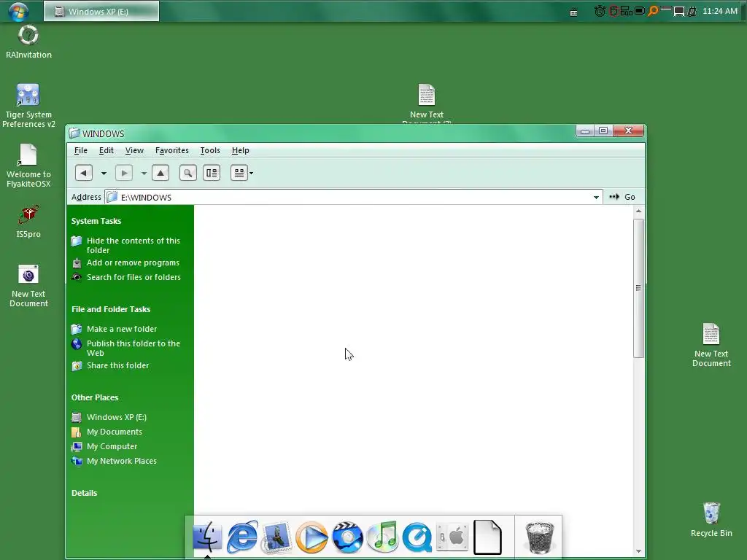Select the IS5pro desktop icon
This screenshot has height=560, width=747.
(x=28, y=222)
